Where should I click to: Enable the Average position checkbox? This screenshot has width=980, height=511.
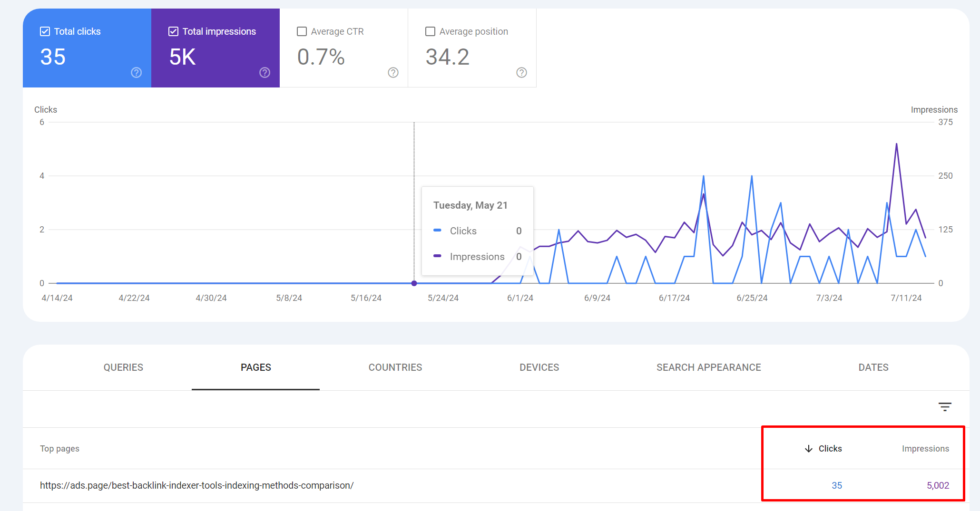(430, 31)
